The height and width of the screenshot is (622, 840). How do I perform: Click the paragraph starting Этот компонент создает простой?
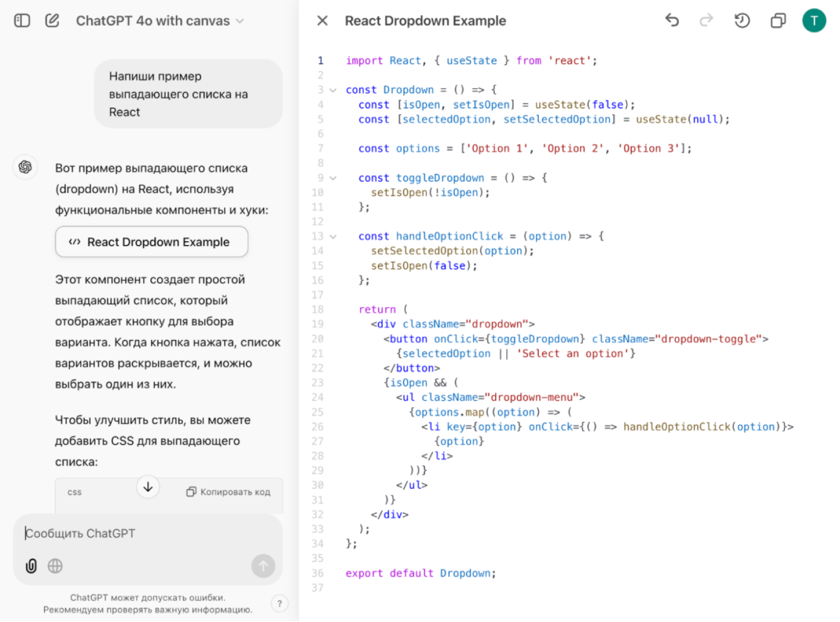pos(167,332)
